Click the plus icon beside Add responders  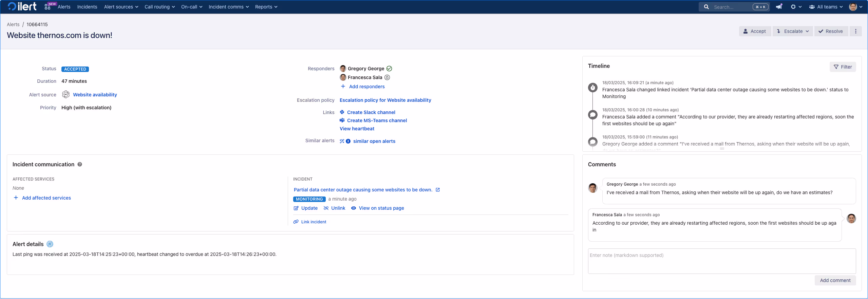(343, 86)
